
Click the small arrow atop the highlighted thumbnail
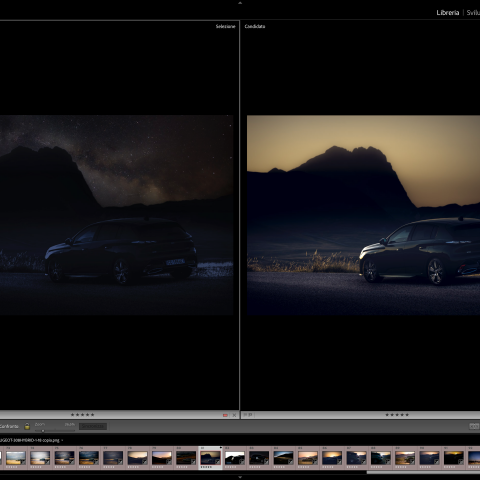point(221,447)
